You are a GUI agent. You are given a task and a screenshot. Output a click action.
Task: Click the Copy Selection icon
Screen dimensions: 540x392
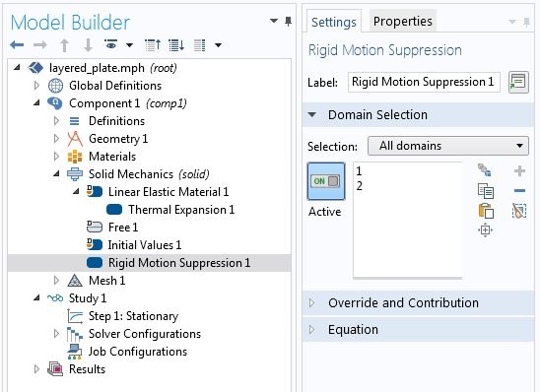coord(486,191)
